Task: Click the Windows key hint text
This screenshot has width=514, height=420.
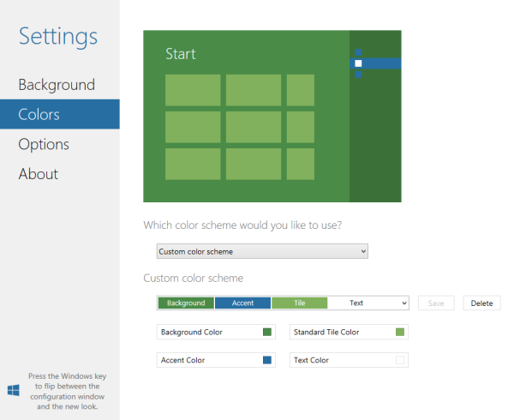Action: (67, 391)
